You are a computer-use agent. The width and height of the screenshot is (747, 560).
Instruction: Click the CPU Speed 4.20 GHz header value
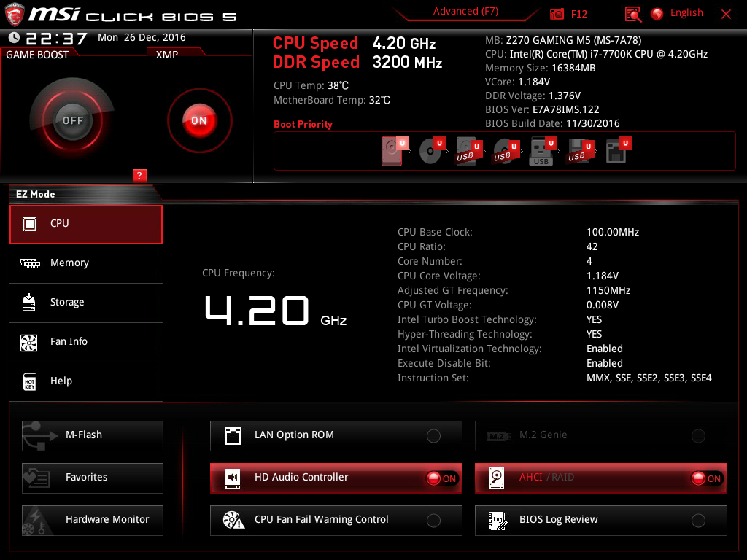pos(403,43)
